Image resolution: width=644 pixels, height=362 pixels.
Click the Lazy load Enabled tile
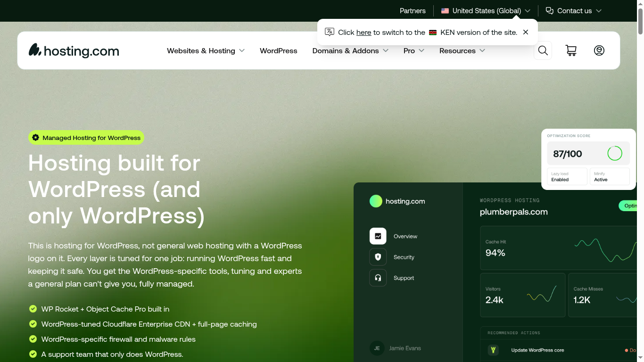pos(567,176)
